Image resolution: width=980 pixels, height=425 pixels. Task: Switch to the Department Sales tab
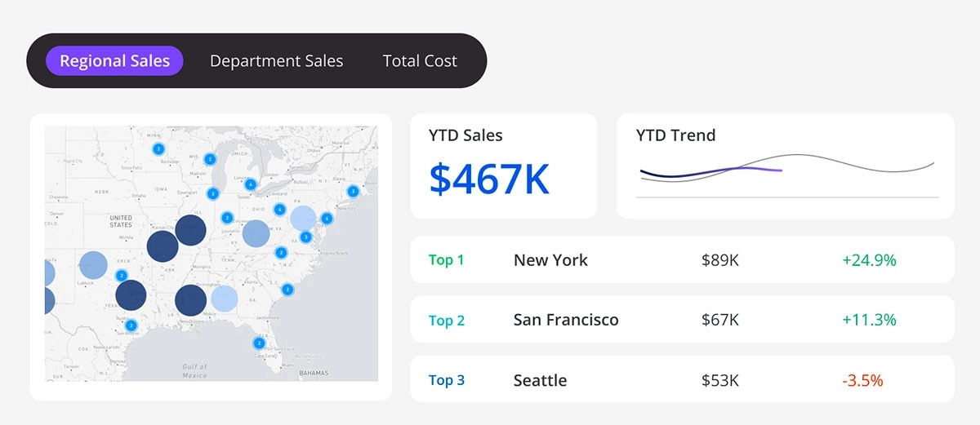[276, 61]
